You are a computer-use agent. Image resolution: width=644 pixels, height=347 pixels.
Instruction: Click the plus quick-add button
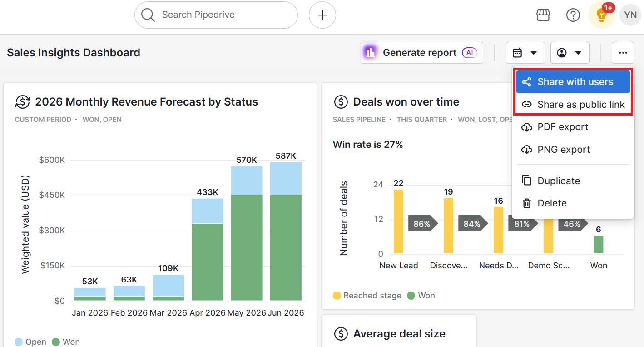click(x=322, y=15)
